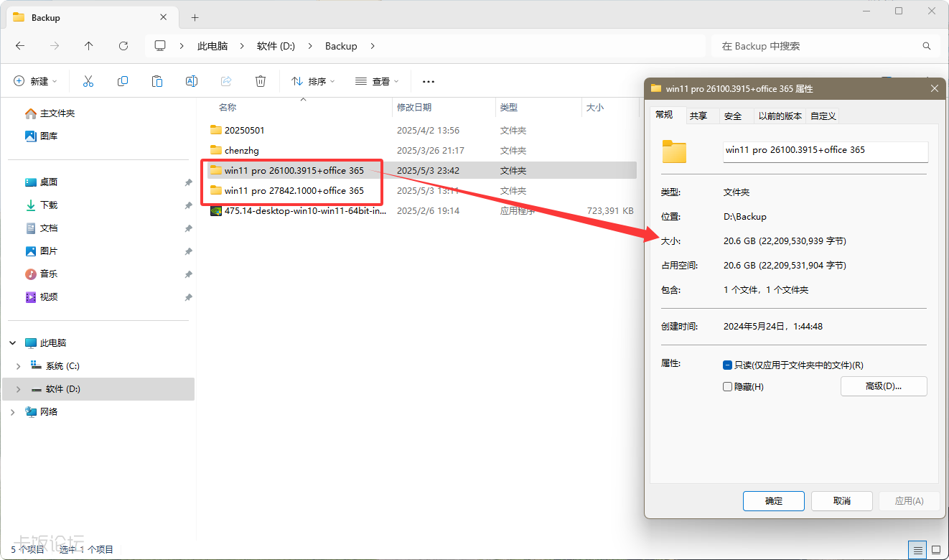The height and width of the screenshot is (560, 949).
Task: Switch to the 以前的版本 tab
Action: [780, 116]
